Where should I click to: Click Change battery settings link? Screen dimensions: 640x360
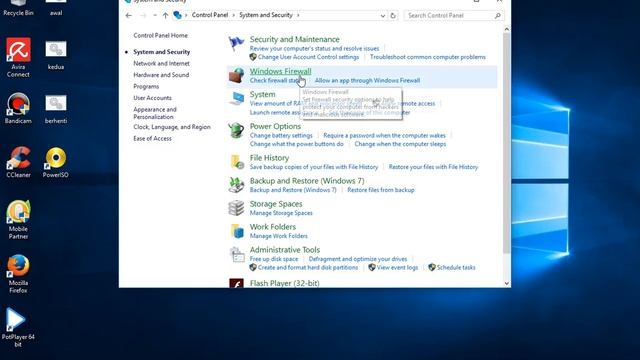281,136
